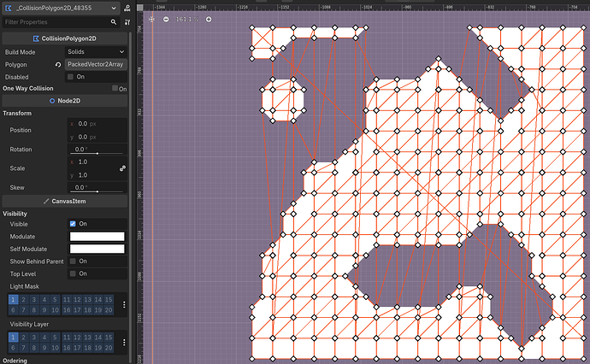
Task: Enable the Disabled checkbox
Action: tap(72, 76)
